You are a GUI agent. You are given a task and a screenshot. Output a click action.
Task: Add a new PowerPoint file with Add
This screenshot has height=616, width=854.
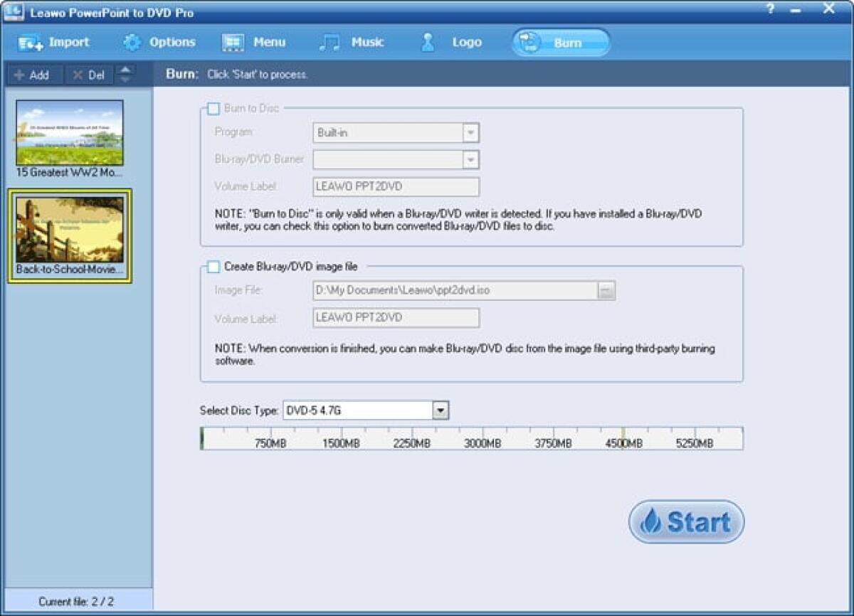tap(33, 75)
